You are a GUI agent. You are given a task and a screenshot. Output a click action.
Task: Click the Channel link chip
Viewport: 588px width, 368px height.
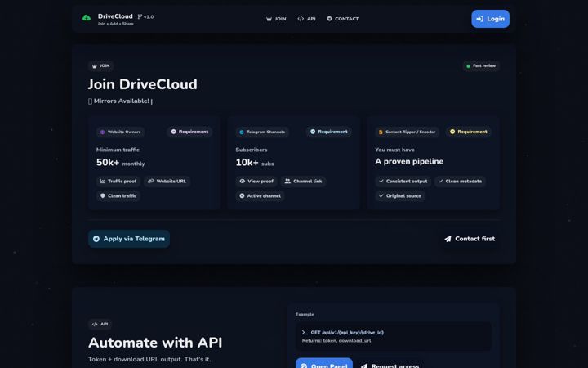pos(303,181)
